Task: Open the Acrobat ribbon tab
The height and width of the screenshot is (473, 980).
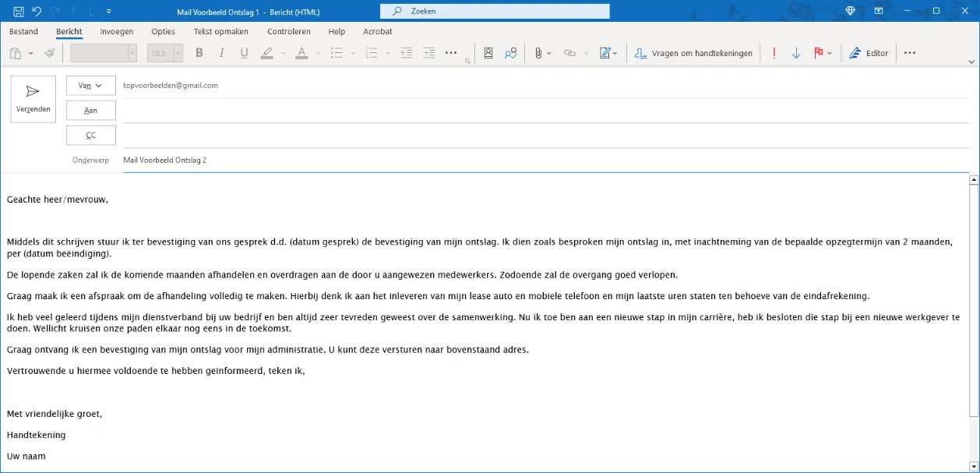Action: [377, 31]
